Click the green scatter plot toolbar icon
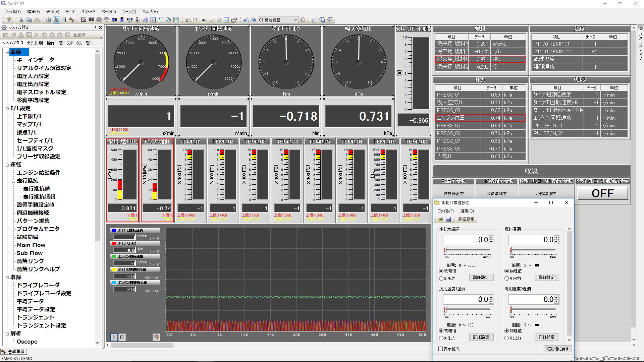 coord(161,20)
